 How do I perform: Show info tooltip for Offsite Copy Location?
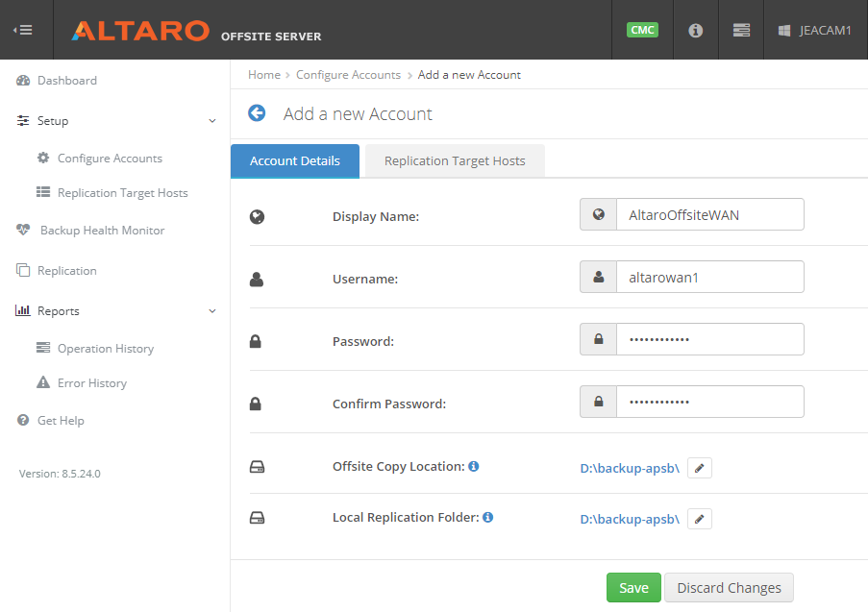coord(473,466)
